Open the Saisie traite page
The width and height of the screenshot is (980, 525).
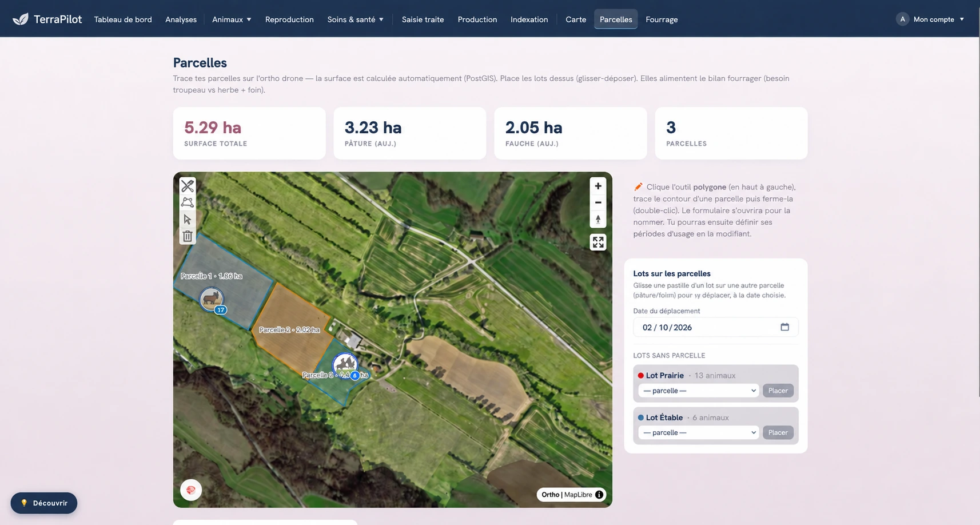click(x=423, y=19)
